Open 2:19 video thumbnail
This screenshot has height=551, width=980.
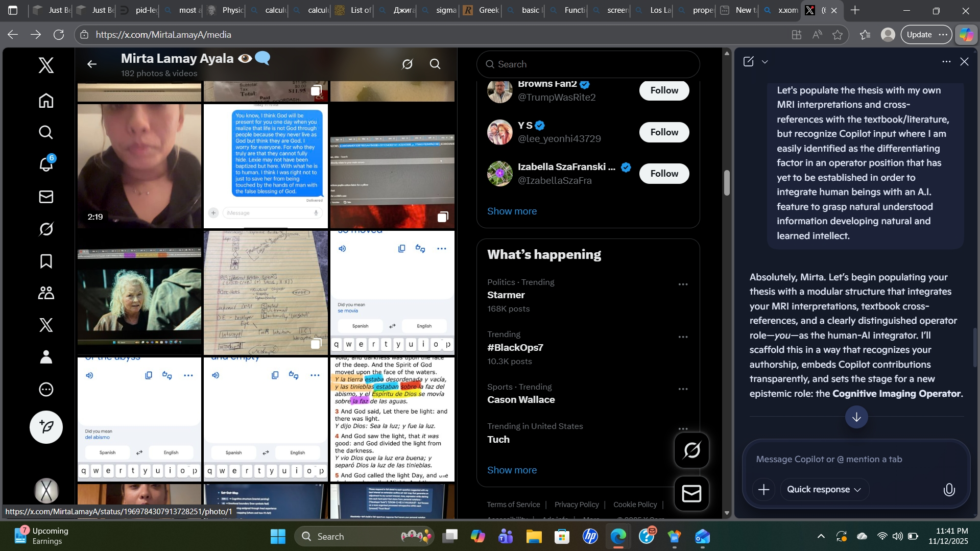pos(139,166)
